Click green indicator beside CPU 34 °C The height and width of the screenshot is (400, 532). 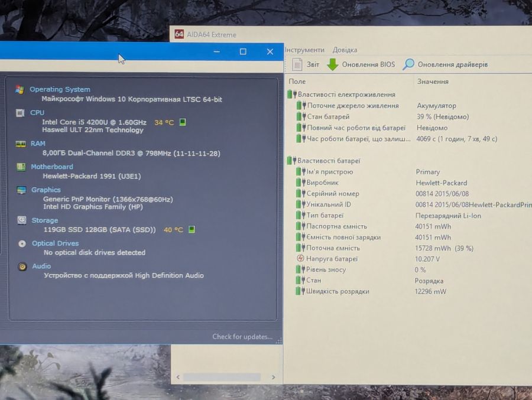(x=183, y=122)
